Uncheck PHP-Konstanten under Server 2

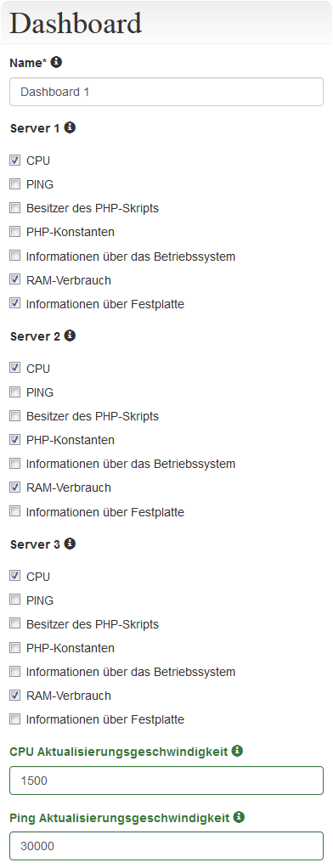[15, 440]
